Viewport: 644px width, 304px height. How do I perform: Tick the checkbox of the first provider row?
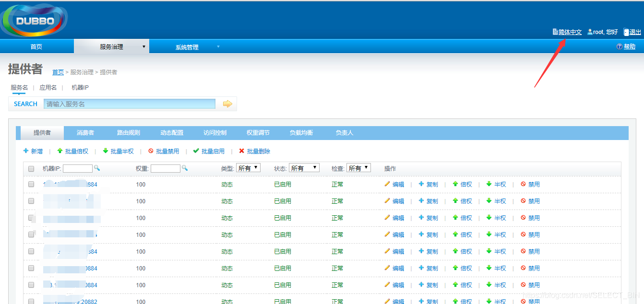coord(31,184)
